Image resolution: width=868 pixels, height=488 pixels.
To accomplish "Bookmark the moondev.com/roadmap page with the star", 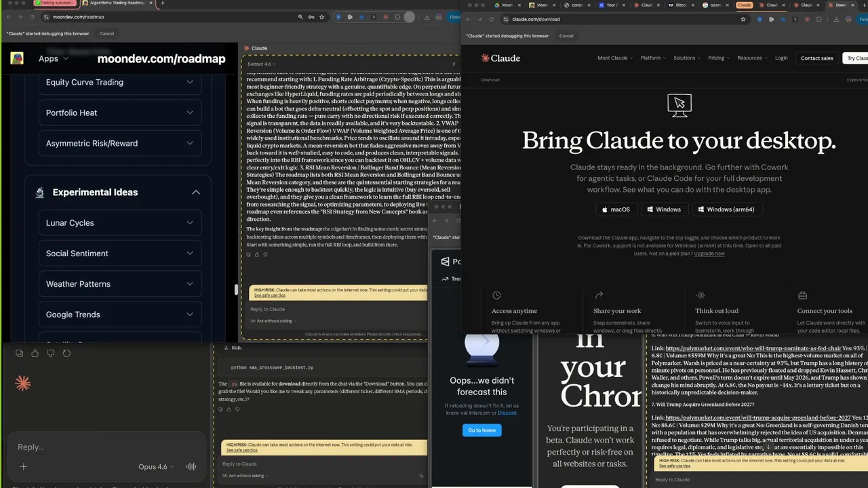I will (x=321, y=17).
